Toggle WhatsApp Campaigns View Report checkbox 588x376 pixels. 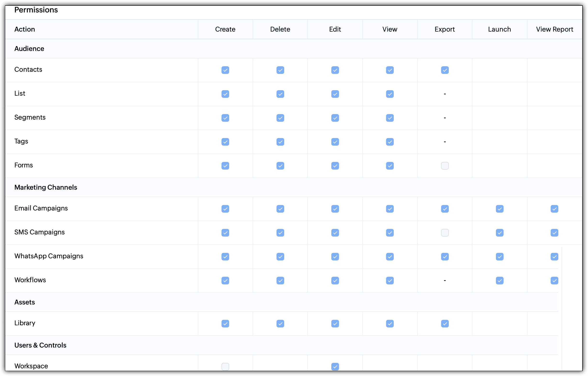(x=554, y=257)
